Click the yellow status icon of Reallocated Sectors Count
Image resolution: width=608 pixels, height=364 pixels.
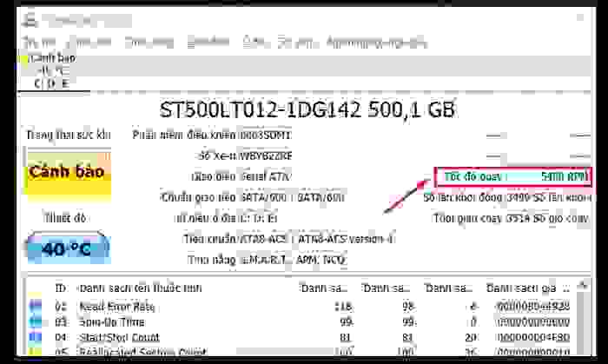pos(36,351)
